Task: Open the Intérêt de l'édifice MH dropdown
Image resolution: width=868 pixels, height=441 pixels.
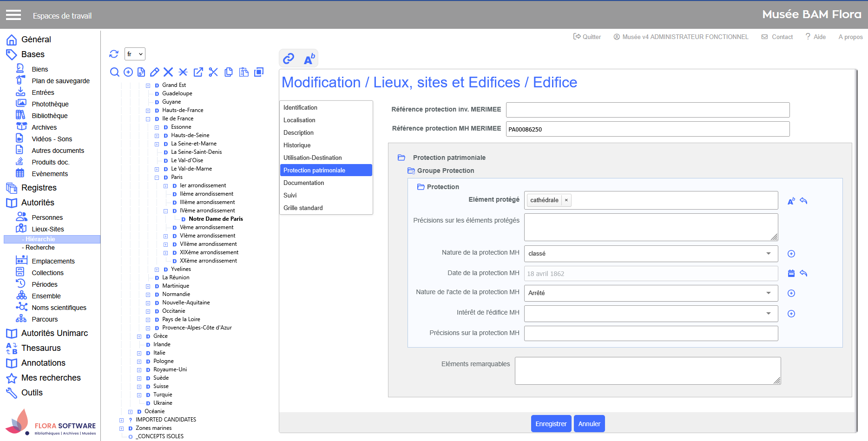Action: (x=651, y=314)
